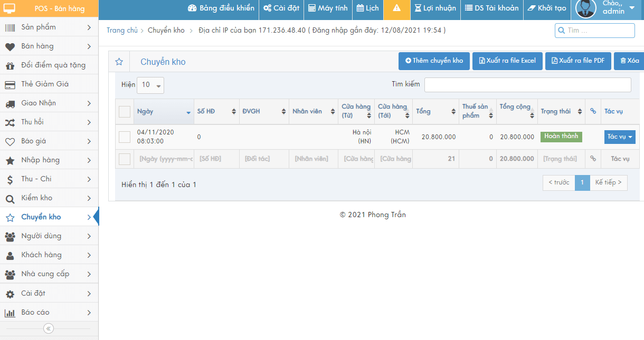Toggle the checkbox in the table footer row
The width and height of the screenshot is (644, 340).
pyautogui.click(x=125, y=159)
